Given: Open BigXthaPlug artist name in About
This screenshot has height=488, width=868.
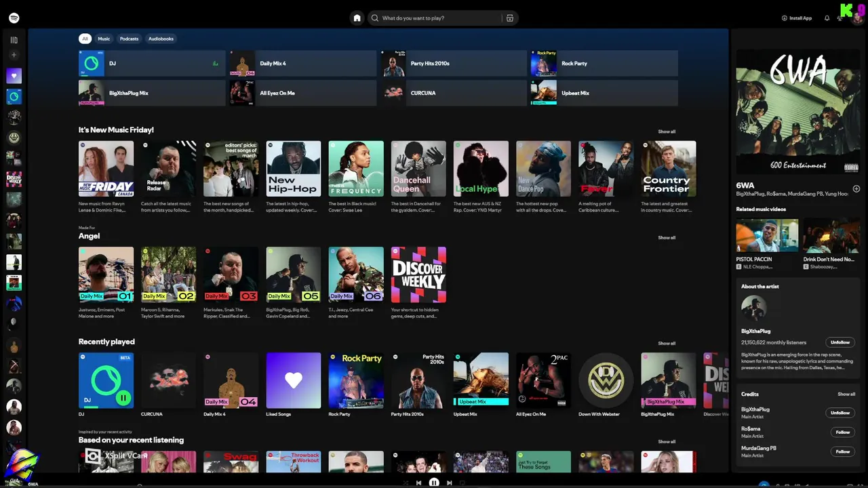Looking at the screenshot, I should [x=755, y=331].
